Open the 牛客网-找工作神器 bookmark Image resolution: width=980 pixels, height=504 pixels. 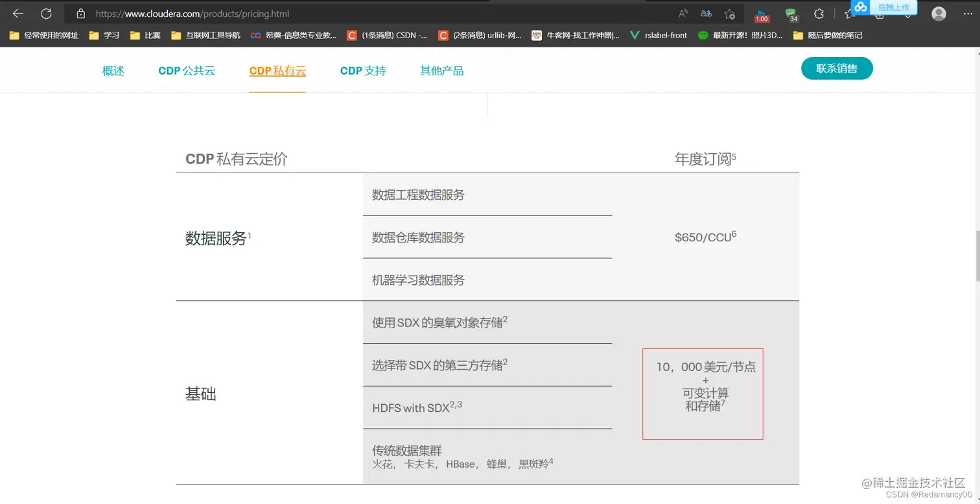[x=576, y=35]
